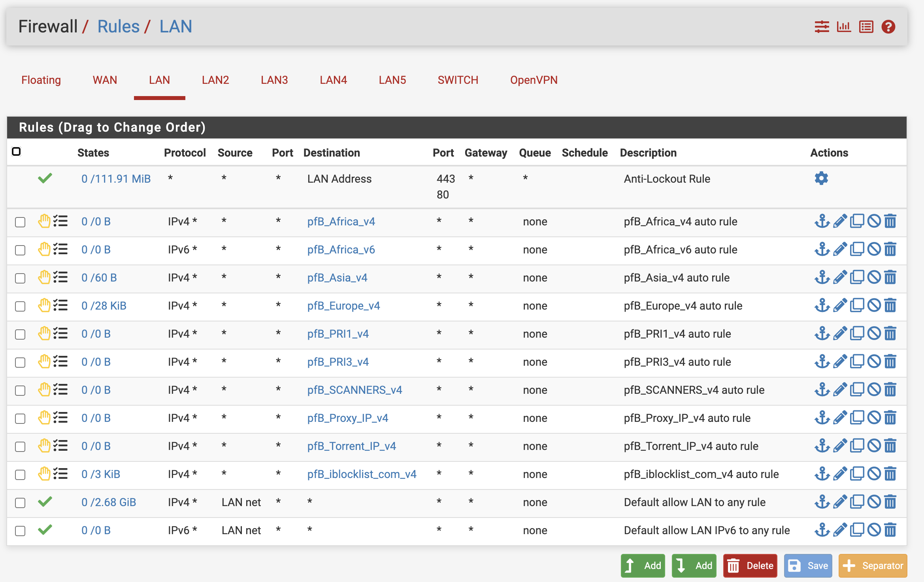Click the red Delete button
This screenshot has height=582, width=924.
pyautogui.click(x=750, y=566)
